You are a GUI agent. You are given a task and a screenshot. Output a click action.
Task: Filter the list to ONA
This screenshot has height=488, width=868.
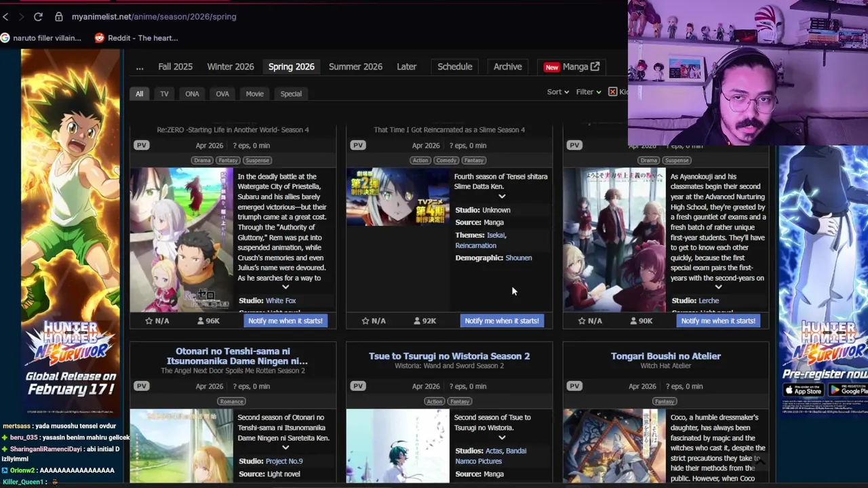(192, 94)
